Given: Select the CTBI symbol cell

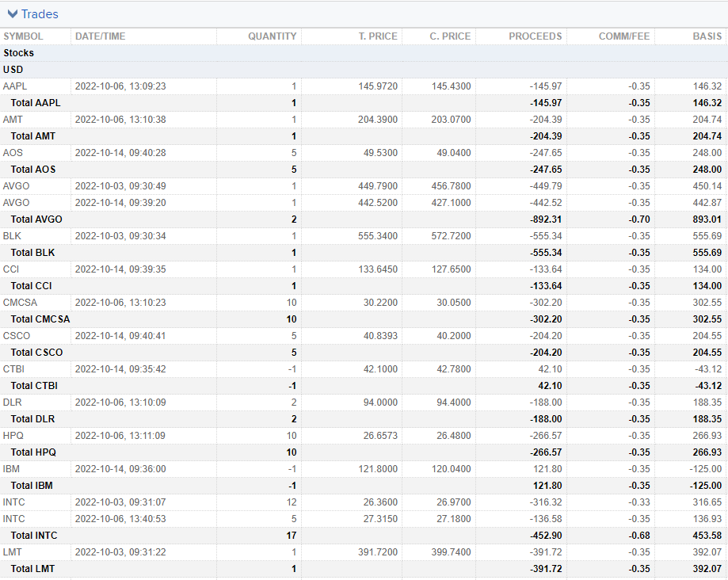Looking at the screenshot, I should pos(13,369).
